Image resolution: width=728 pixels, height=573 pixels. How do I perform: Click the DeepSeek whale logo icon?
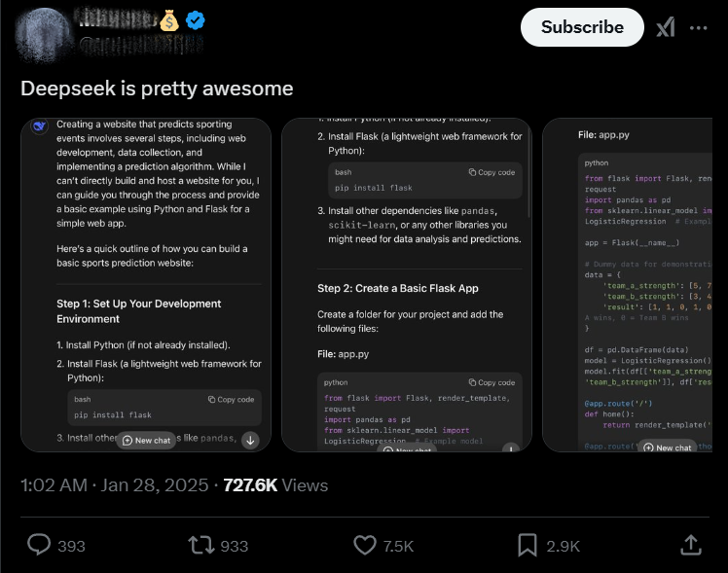tap(40, 125)
